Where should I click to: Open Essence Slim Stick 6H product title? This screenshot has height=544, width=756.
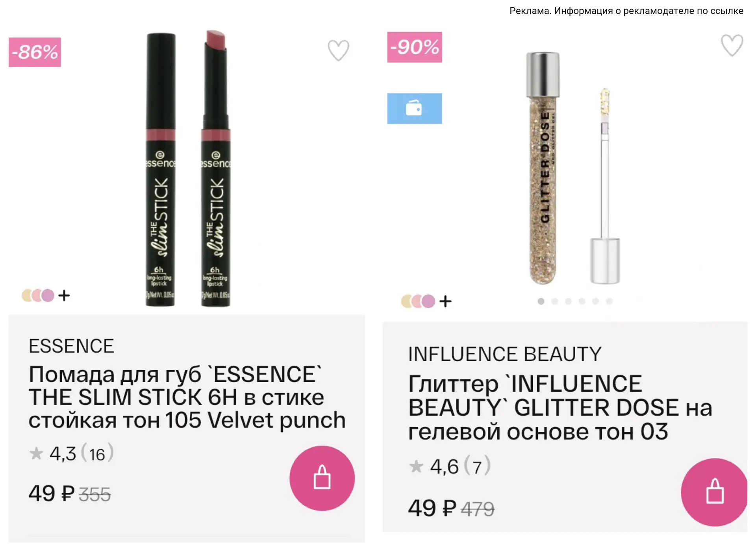click(187, 397)
